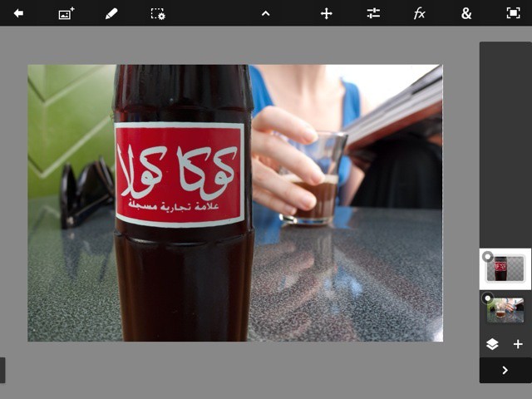Image resolution: width=532 pixels, height=399 pixels.
Task: Click the red Arabic Coca-Cola label on canvas
Action: (180, 175)
